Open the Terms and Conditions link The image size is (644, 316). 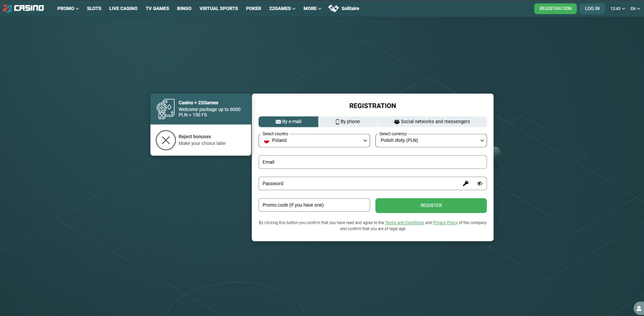pos(405,222)
